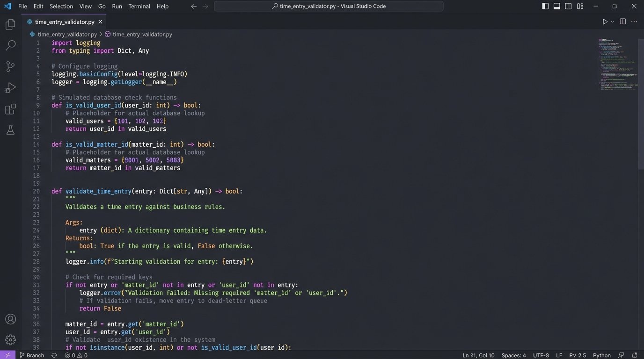Open the Terminal menu

pyautogui.click(x=139, y=6)
